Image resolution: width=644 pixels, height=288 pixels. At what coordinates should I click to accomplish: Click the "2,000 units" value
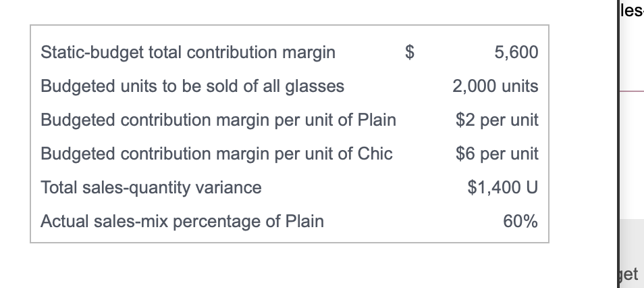pos(495,86)
